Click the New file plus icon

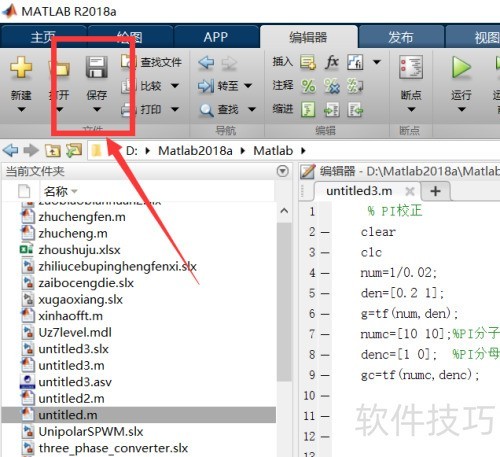tap(21, 67)
